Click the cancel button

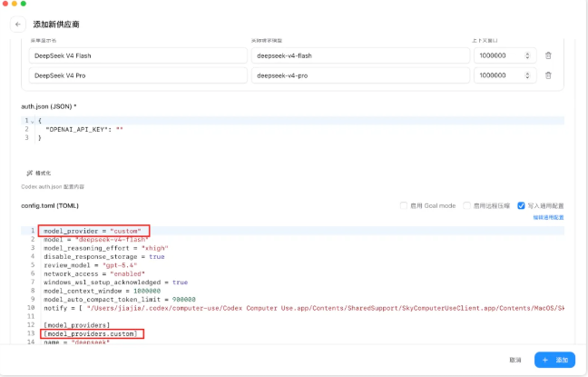tap(515, 360)
